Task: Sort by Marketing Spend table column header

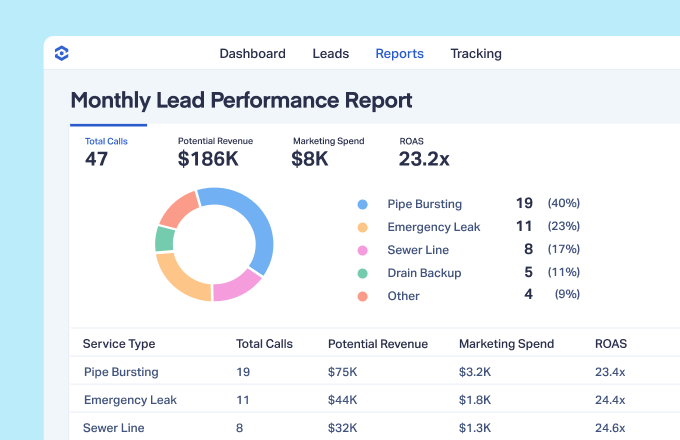Action: pos(507,344)
